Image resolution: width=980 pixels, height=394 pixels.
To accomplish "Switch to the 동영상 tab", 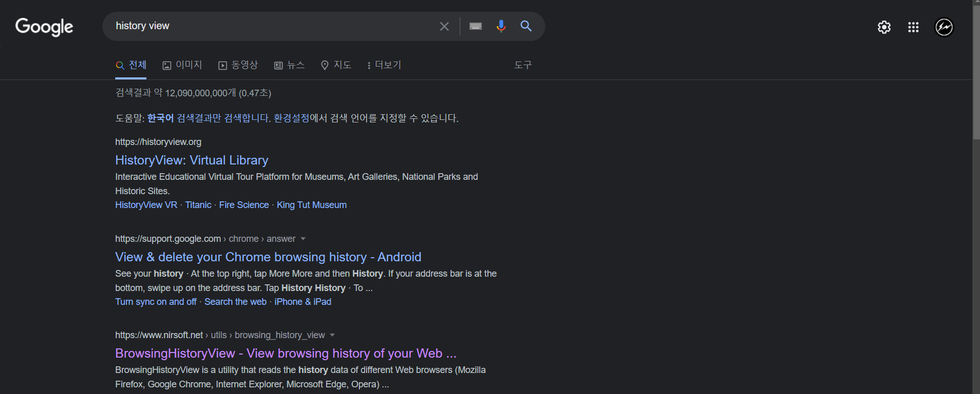I will (238, 65).
